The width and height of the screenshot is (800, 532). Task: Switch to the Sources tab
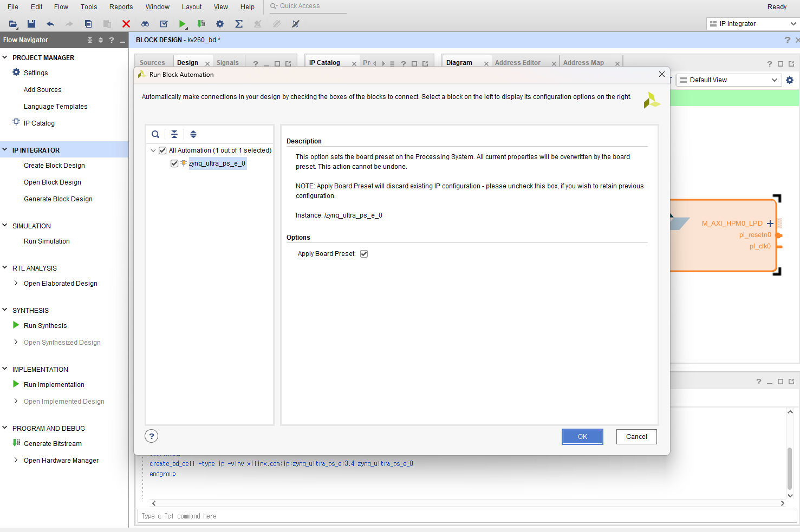152,63
